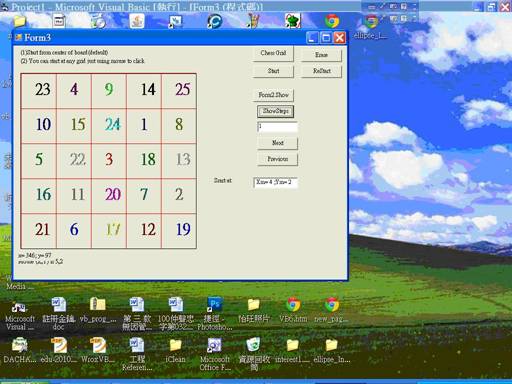Click the Start button in Form3
Screen dimensions: 512x384
273,71
